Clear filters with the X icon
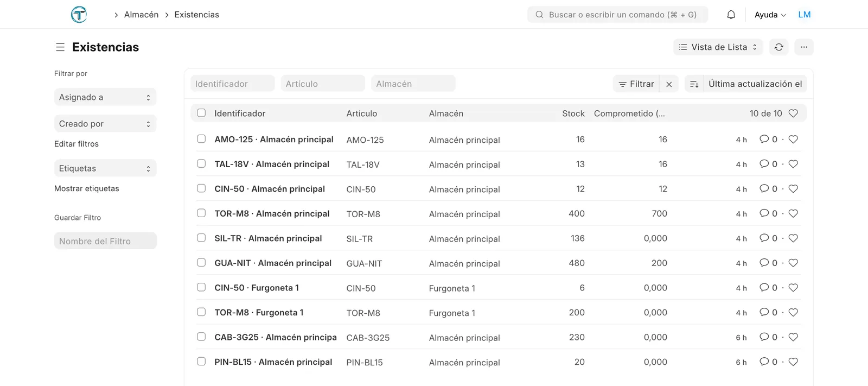The image size is (868, 386). tap(669, 84)
